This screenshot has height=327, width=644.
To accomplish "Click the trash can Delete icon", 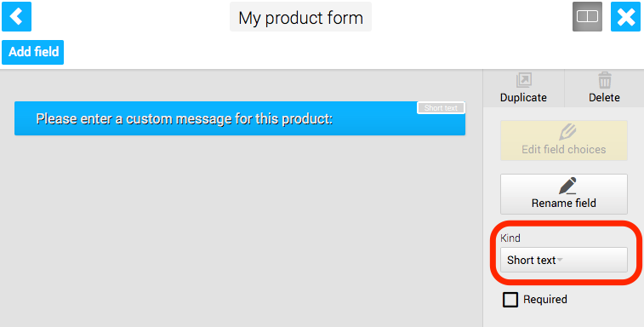I will coord(604,80).
